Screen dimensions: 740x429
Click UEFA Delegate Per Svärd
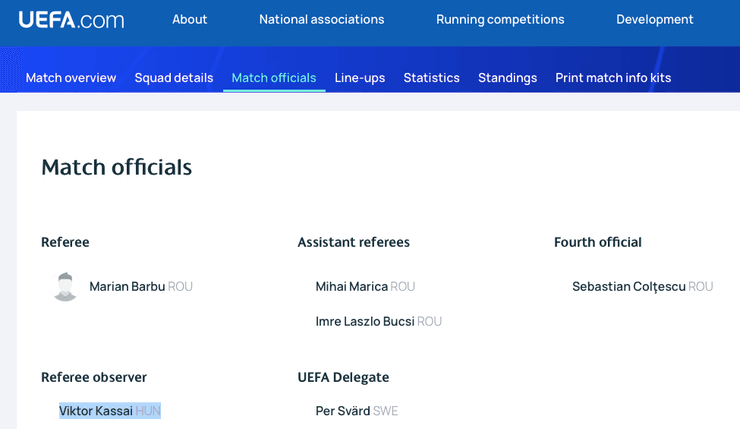click(x=343, y=411)
